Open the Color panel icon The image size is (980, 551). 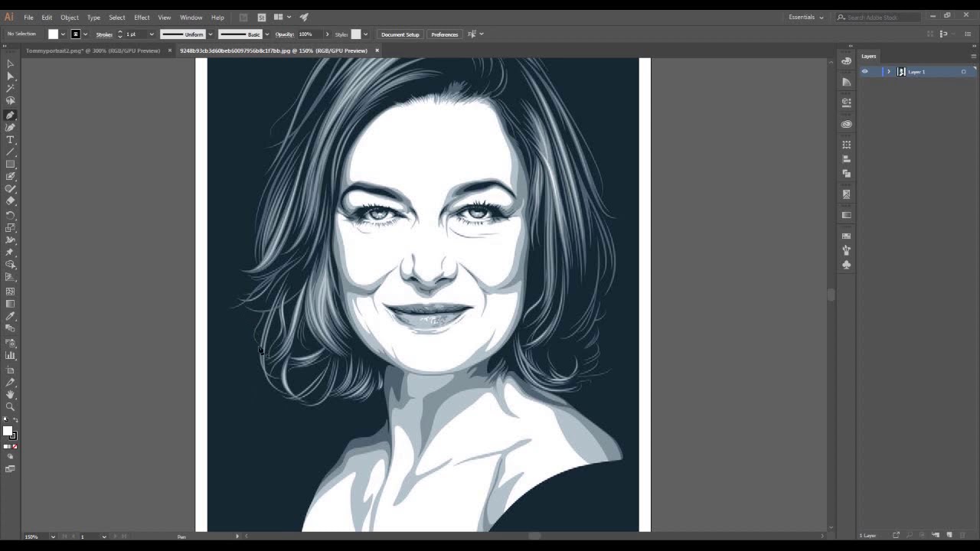point(846,61)
